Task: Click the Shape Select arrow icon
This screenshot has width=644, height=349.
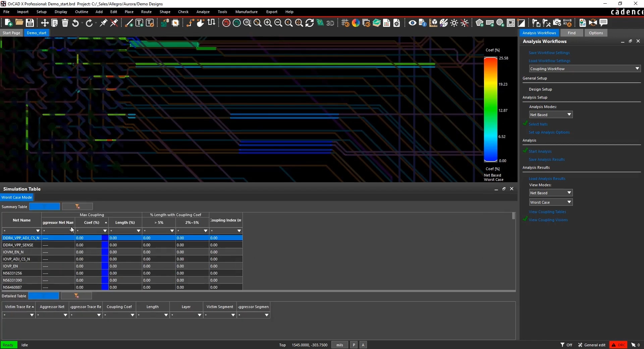Action: tap(511, 23)
